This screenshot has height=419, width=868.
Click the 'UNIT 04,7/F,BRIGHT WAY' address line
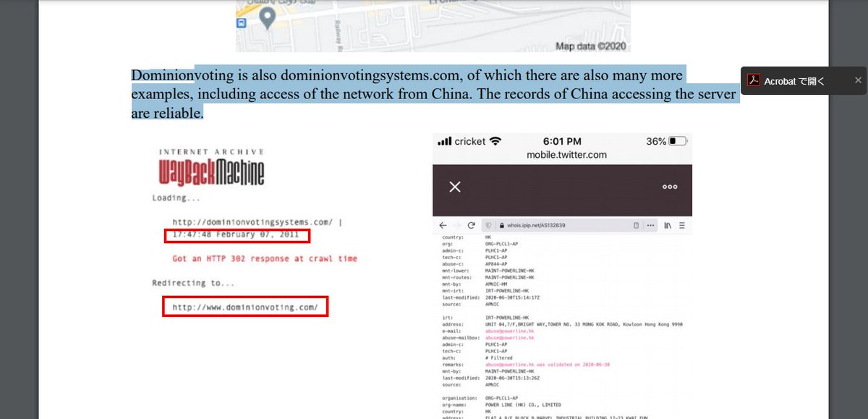click(x=562, y=324)
